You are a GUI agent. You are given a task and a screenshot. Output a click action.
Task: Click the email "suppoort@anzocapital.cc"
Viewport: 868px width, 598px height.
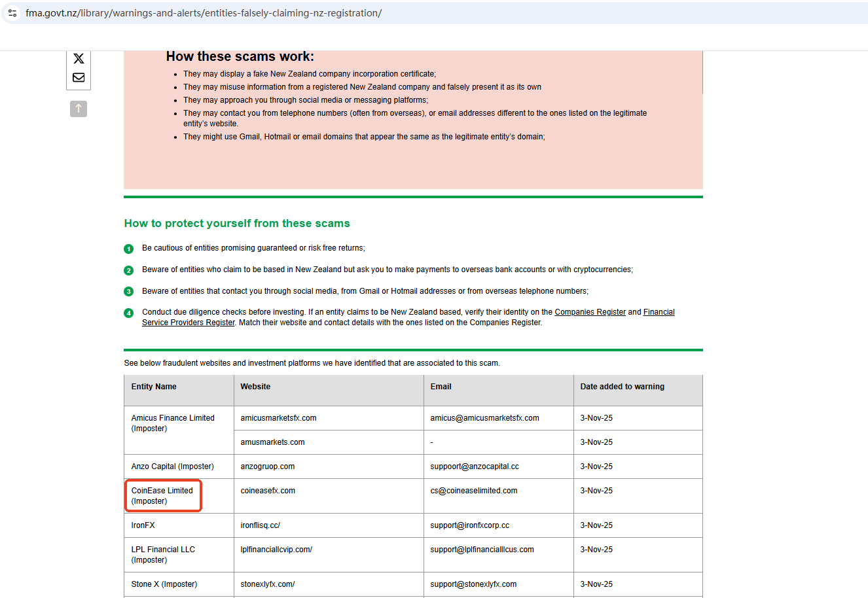pyautogui.click(x=475, y=466)
